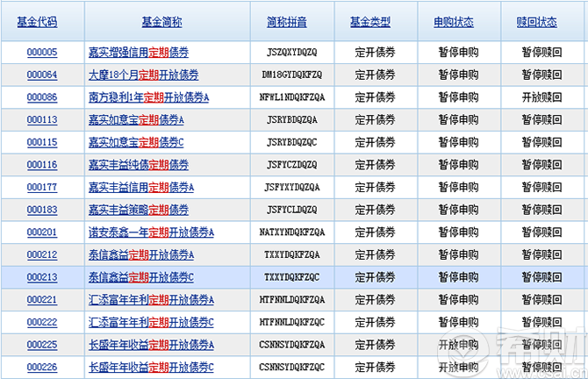Sort by the 基金类型 column header

pos(370,22)
